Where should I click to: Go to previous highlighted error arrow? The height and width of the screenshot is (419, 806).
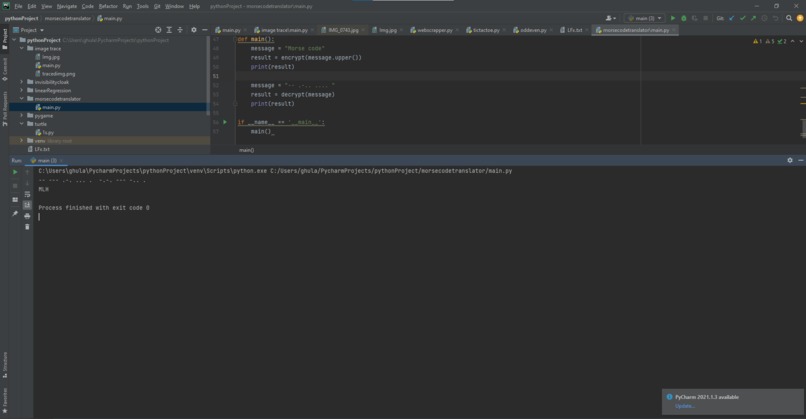pyautogui.click(x=793, y=41)
